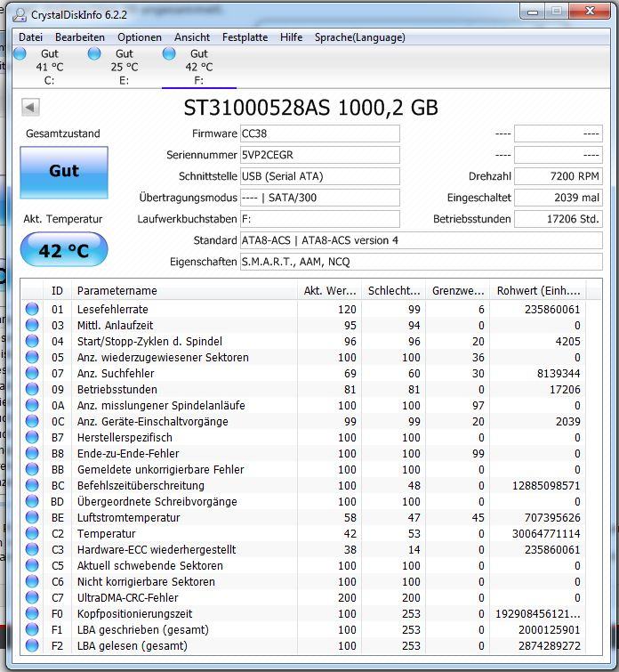Click the status orb for Start/Stopp-Zyklen d. Spindel
This screenshot has width=619, height=672.
pyautogui.click(x=32, y=341)
